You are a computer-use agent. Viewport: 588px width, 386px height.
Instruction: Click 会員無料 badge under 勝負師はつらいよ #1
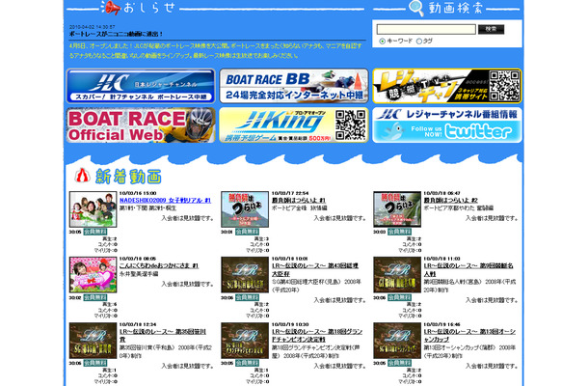pos(247,232)
